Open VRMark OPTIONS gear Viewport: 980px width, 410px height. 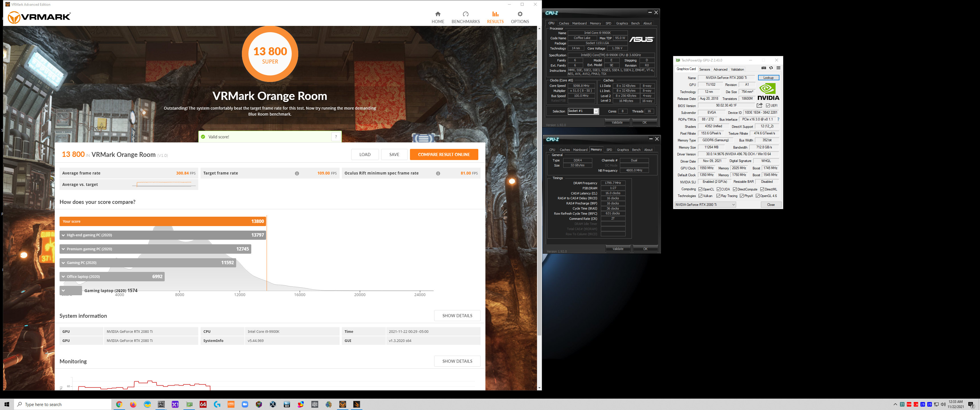[520, 17]
